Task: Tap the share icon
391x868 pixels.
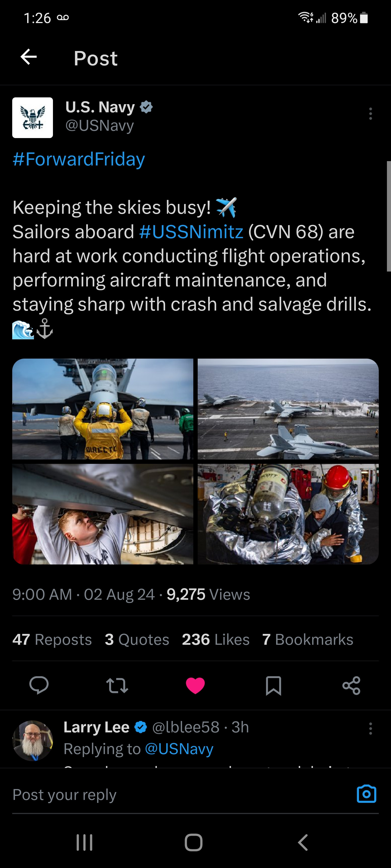Action: [351, 685]
